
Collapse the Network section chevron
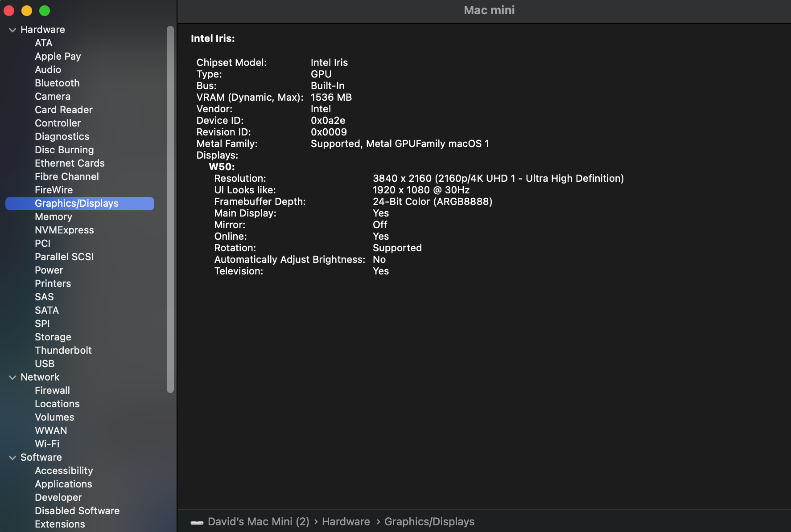(12, 377)
